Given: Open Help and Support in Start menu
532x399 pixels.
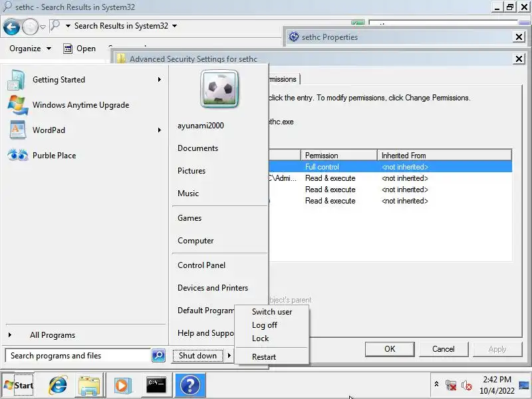Looking at the screenshot, I should (x=205, y=333).
